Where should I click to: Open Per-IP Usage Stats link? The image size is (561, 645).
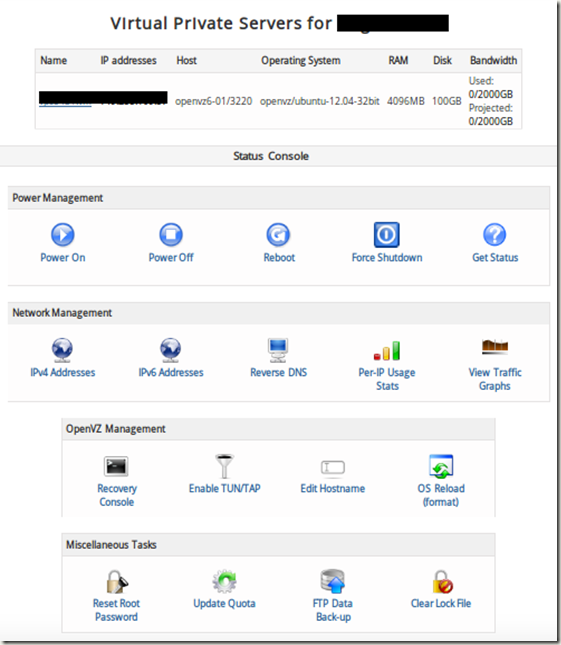pyautogui.click(x=387, y=379)
